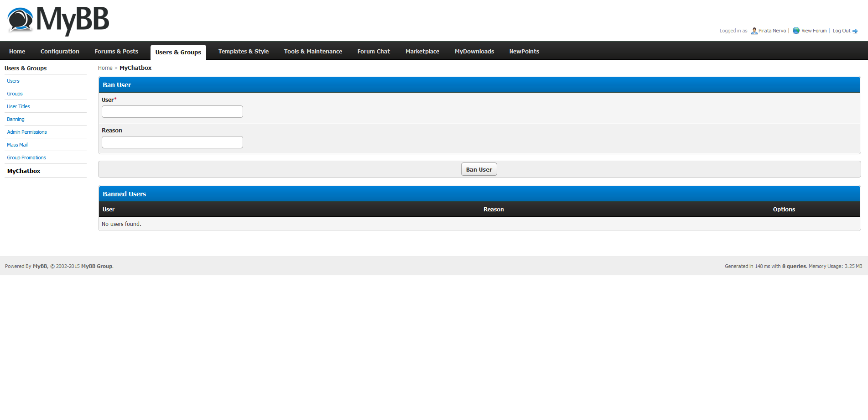Image resolution: width=868 pixels, height=420 pixels.
Task: Click the 'Ban User' panel title
Action: (117, 85)
